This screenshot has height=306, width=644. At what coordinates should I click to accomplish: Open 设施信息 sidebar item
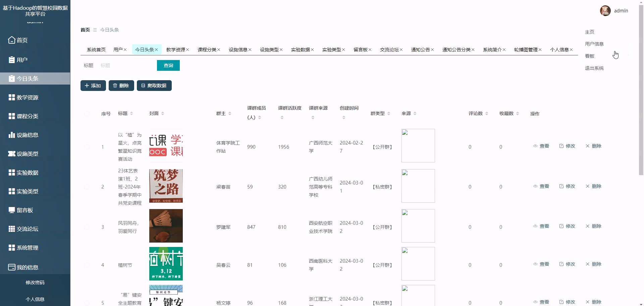coord(35,135)
